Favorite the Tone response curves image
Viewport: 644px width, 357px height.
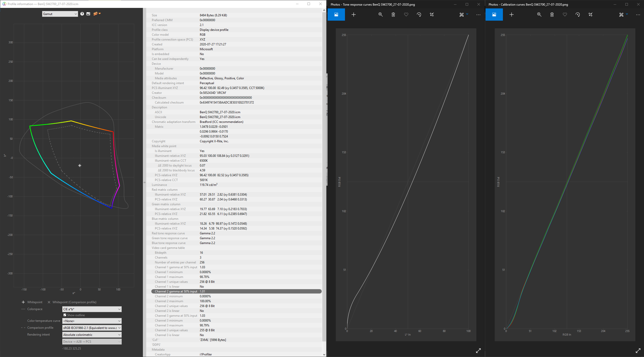pos(406,15)
